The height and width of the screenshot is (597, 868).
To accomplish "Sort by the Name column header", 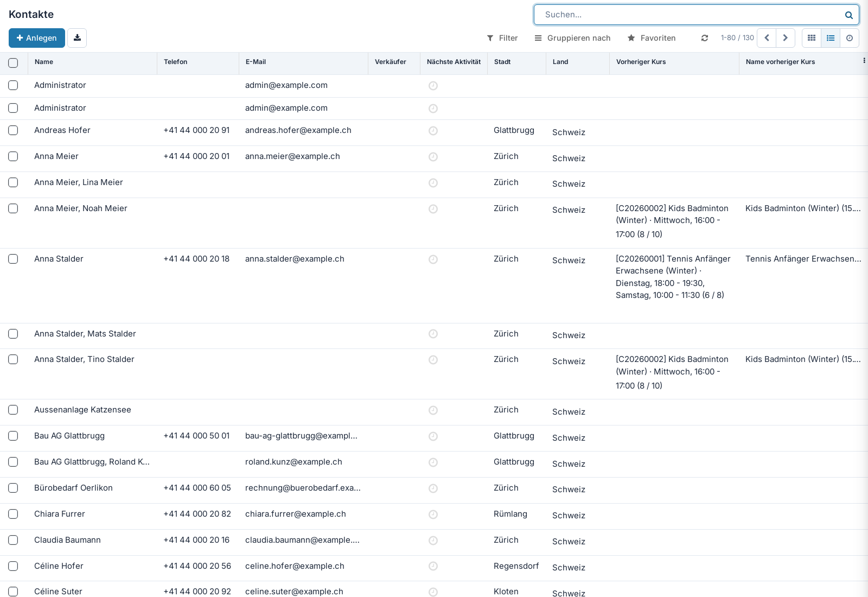I will click(92, 62).
